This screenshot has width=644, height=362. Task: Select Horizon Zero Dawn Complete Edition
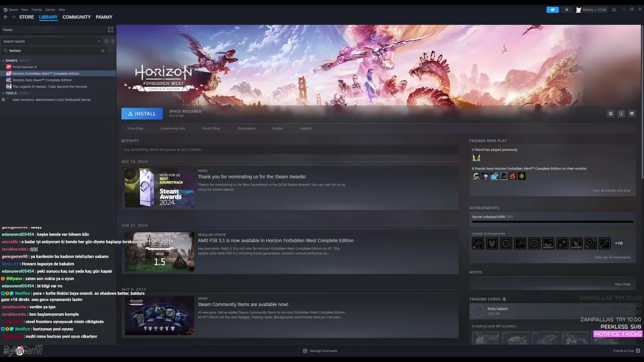(42, 80)
